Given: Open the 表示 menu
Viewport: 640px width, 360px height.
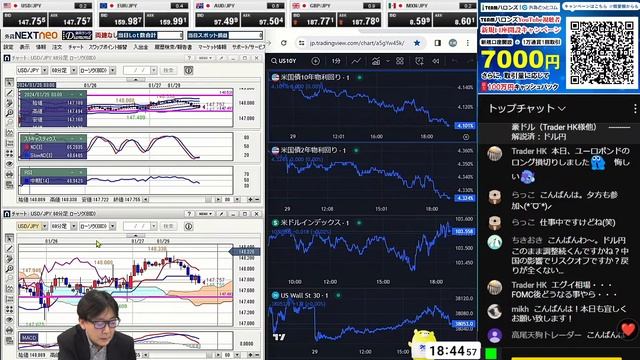Looking at the screenshot, I should pos(24,47).
